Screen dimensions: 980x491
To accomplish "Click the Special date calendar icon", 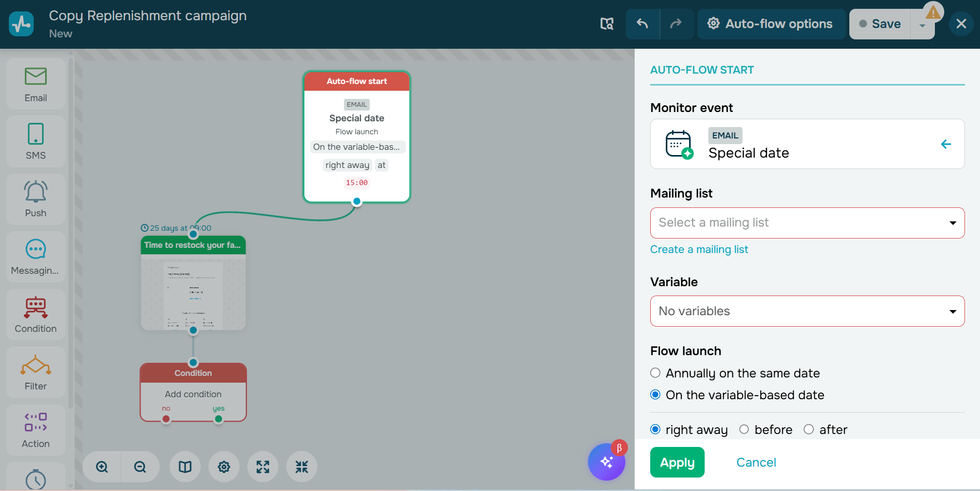I will [x=679, y=145].
